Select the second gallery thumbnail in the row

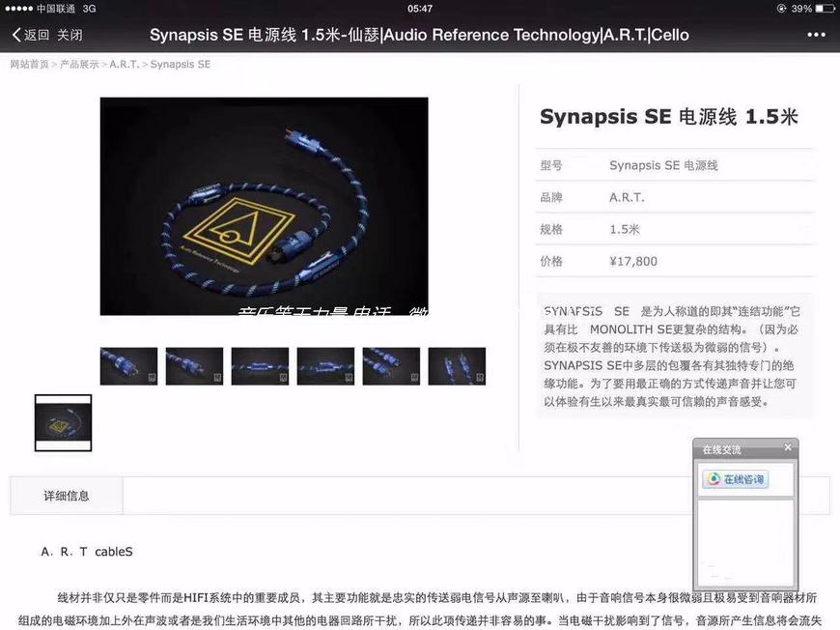coord(194,366)
